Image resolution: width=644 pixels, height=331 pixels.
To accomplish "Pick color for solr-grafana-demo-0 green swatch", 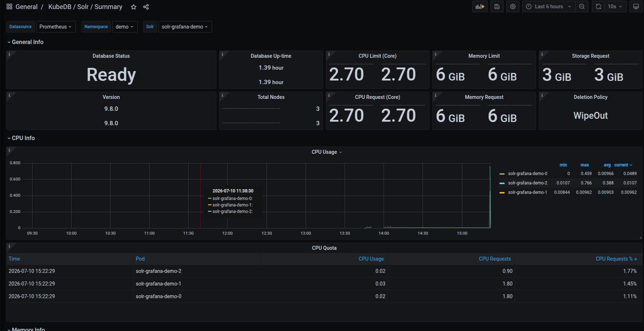I will point(502,174).
